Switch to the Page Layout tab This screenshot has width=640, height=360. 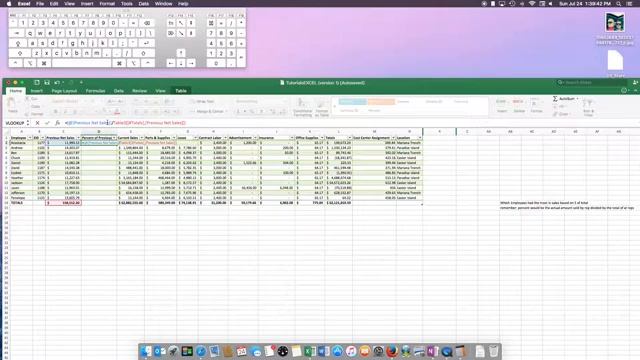(x=64, y=91)
